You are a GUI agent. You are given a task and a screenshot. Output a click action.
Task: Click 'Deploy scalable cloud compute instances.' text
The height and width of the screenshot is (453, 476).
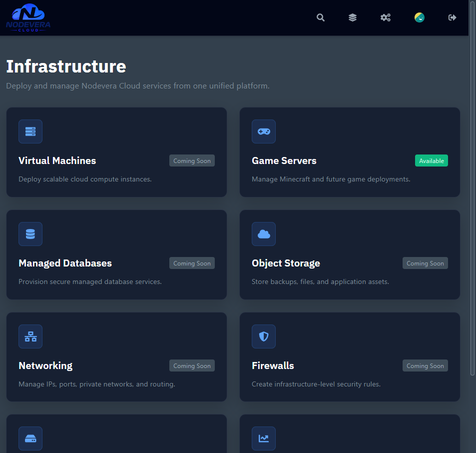click(x=85, y=179)
